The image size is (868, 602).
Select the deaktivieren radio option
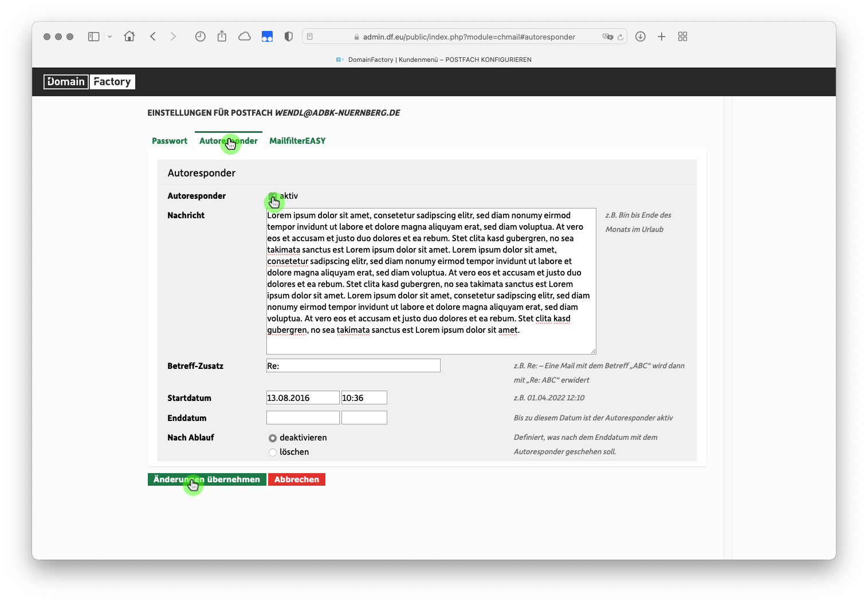[273, 438]
